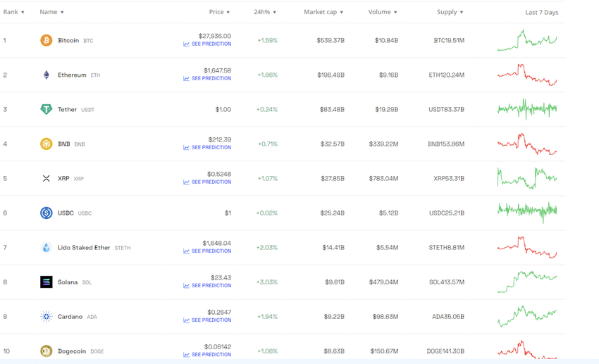Click the Cardano logo icon

[47, 317]
